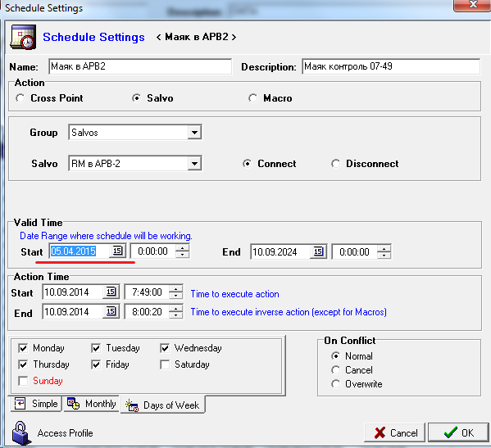Click the Cancel button with red X

pyautogui.click(x=395, y=432)
